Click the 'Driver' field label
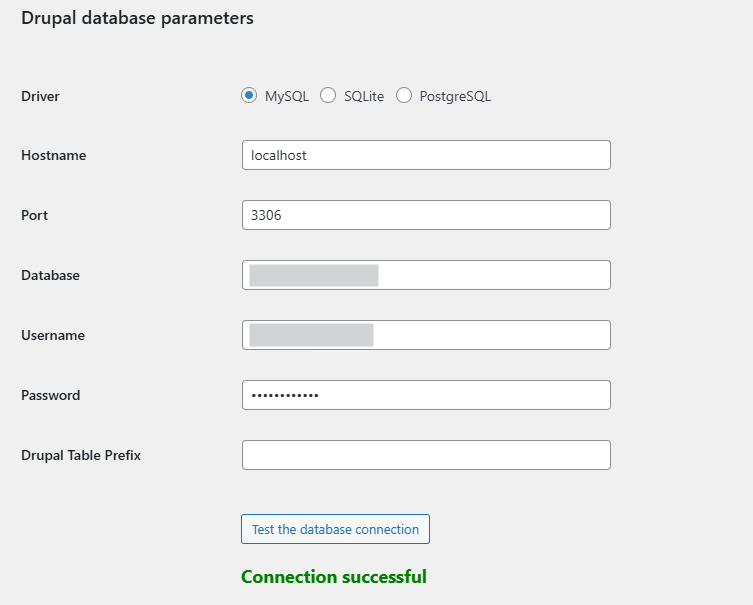This screenshot has height=605, width=753. [x=40, y=96]
